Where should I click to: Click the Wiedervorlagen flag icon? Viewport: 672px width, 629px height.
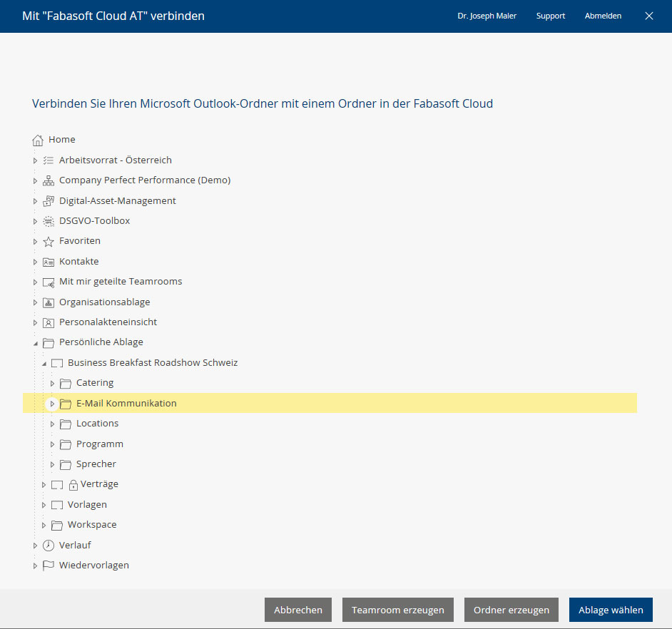pos(49,566)
